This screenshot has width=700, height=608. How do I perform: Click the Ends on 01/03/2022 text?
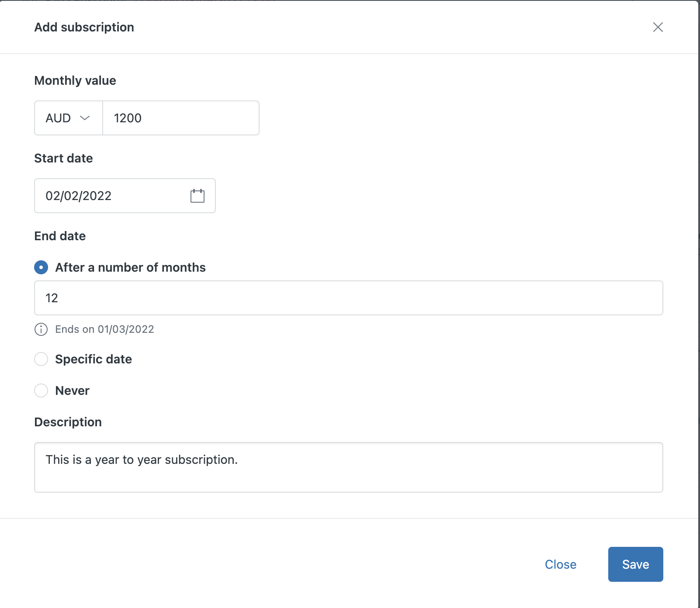[104, 329]
